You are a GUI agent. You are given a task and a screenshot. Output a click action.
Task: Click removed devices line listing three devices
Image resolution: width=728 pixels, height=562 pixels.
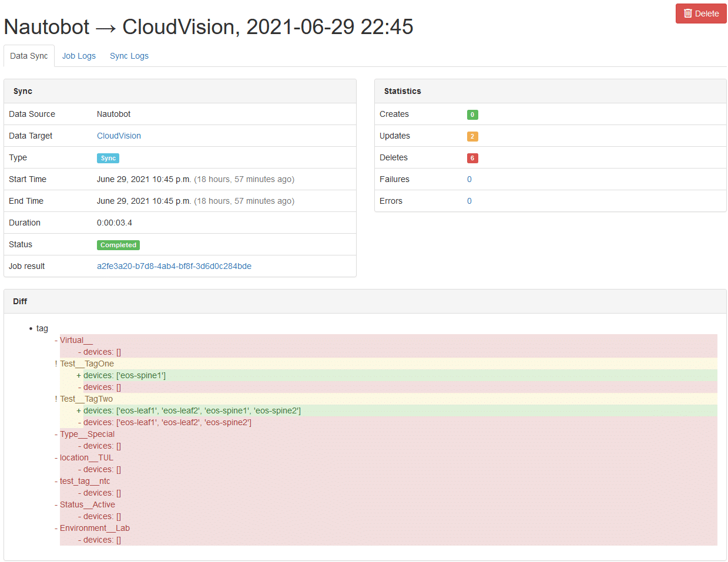tap(167, 422)
